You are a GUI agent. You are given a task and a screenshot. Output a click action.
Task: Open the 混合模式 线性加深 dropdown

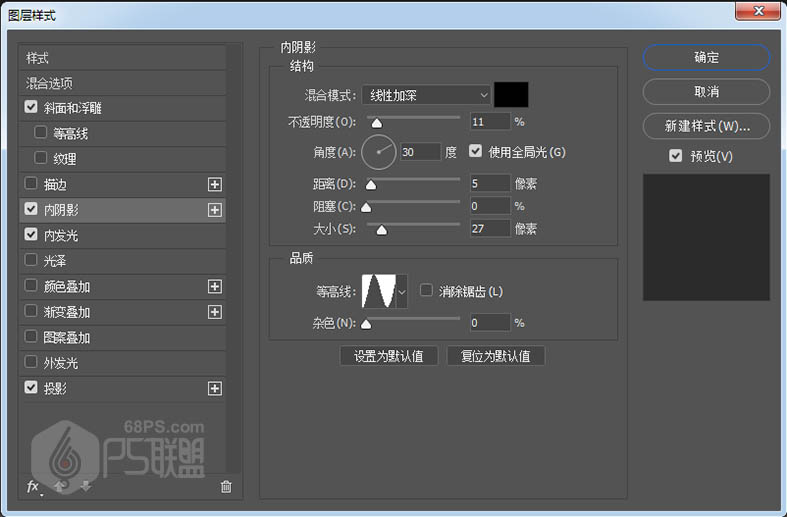click(426, 95)
